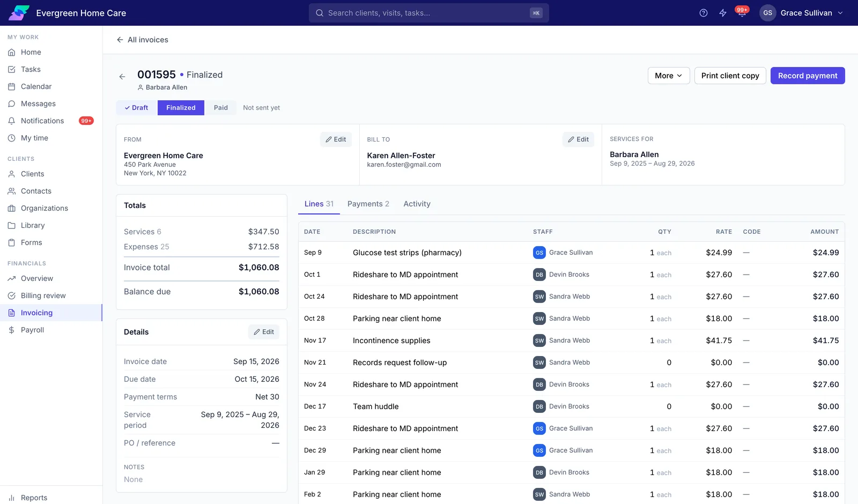Screen dimensions: 858x504
Task: Open Messages in the sidebar
Action: pos(51,103)
